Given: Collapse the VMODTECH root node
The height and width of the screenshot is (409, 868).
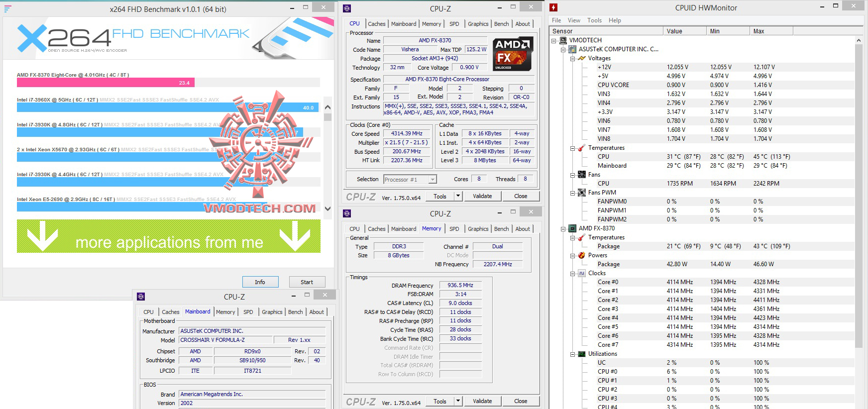Looking at the screenshot, I should click(554, 40).
